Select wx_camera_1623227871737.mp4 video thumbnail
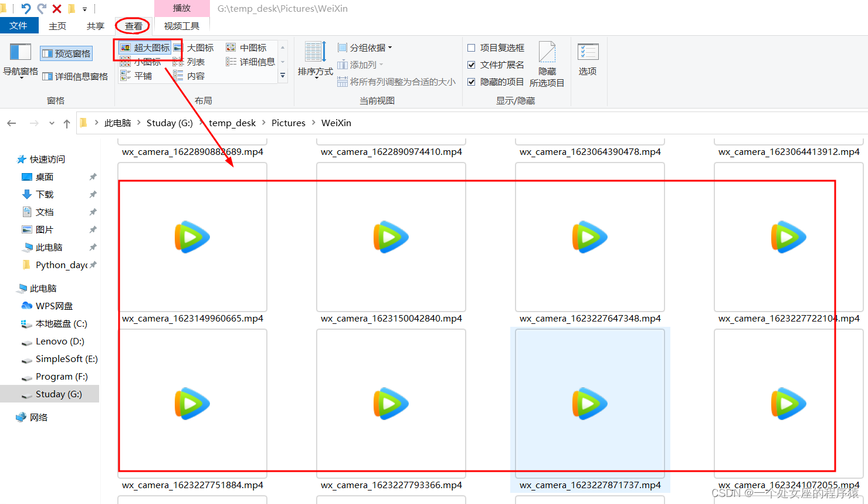The height and width of the screenshot is (504, 868). pyautogui.click(x=590, y=404)
